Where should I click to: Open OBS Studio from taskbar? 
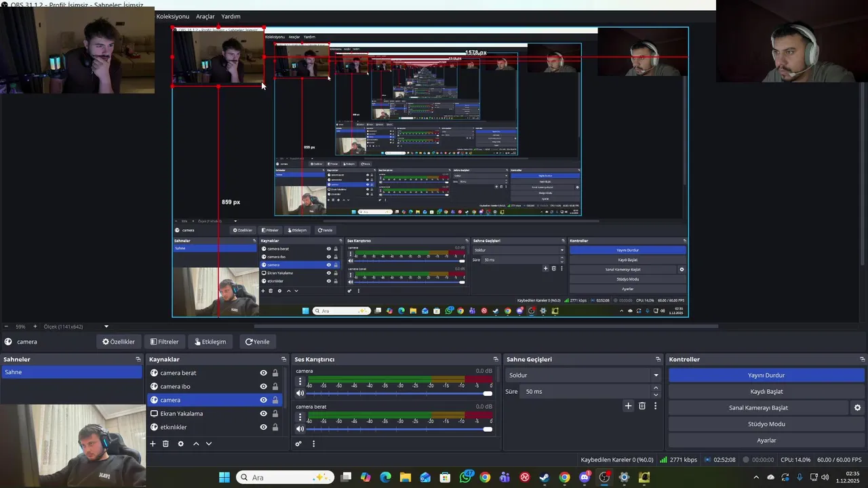point(604,477)
